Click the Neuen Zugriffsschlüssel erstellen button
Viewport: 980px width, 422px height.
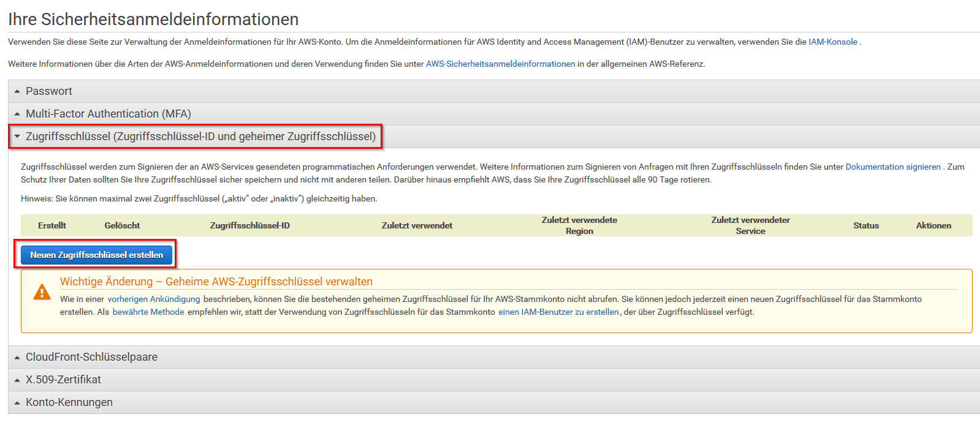coord(96,255)
